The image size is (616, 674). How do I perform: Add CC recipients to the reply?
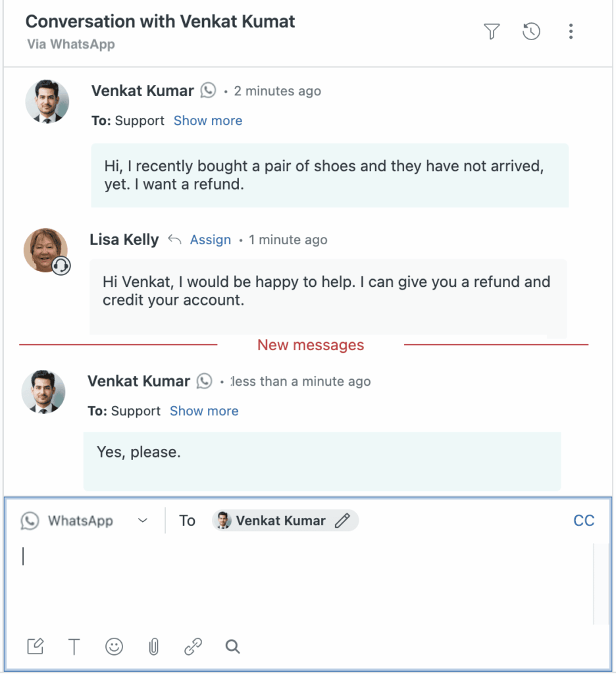pos(584,521)
